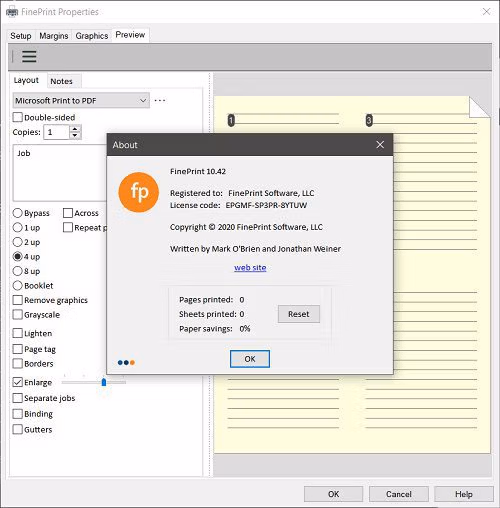500x508 pixels.
Task: Click the Enlarge slider handle
Action: pyautogui.click(x=104, y=382)
